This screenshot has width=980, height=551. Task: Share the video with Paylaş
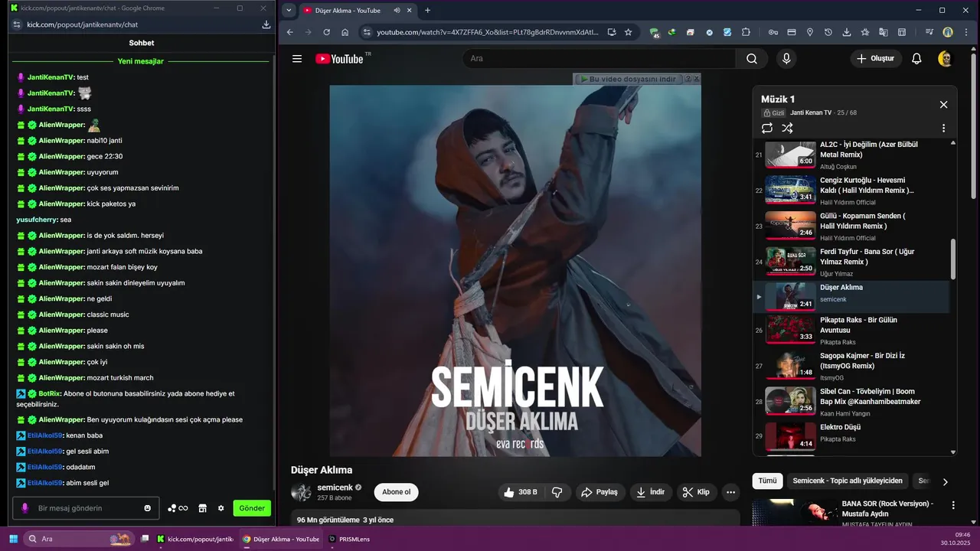pos(599,492)
